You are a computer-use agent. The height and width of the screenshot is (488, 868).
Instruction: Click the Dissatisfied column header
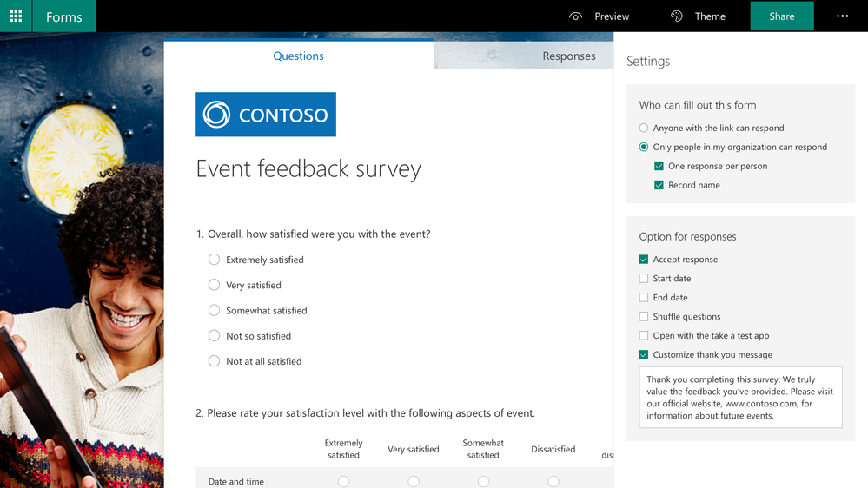[553, 449]
